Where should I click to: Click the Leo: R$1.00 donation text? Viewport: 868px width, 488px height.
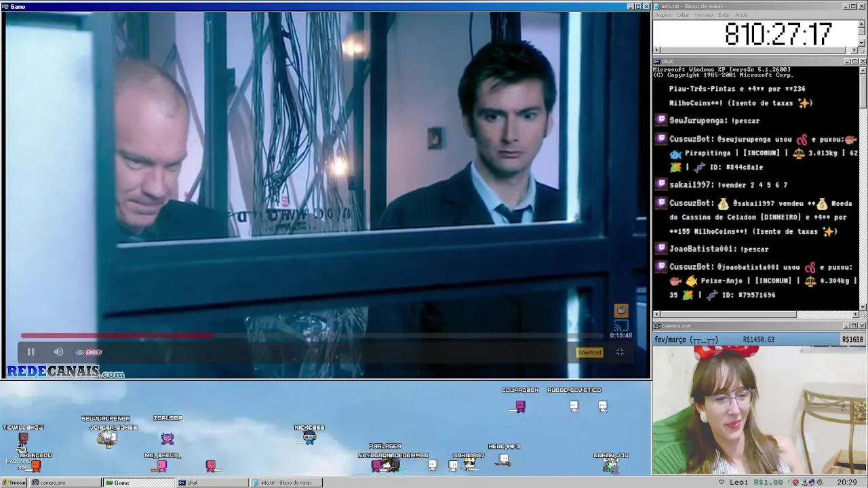point(757,483)
